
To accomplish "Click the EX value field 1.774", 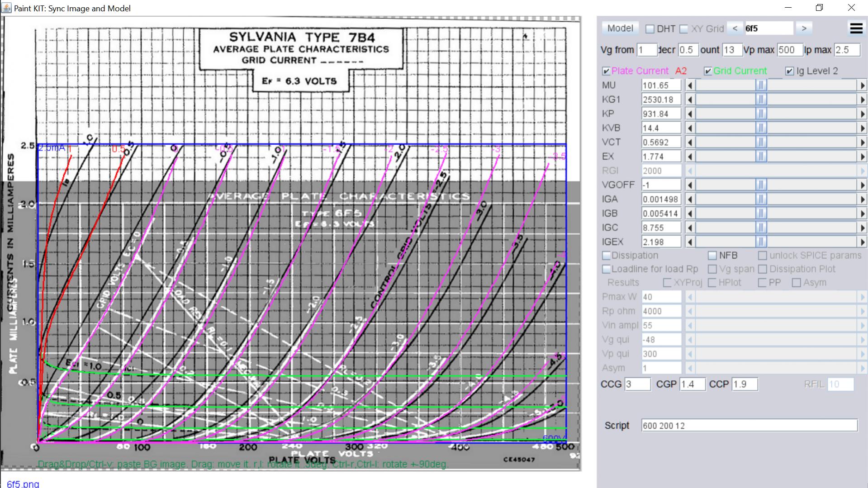I will (661, 156).
